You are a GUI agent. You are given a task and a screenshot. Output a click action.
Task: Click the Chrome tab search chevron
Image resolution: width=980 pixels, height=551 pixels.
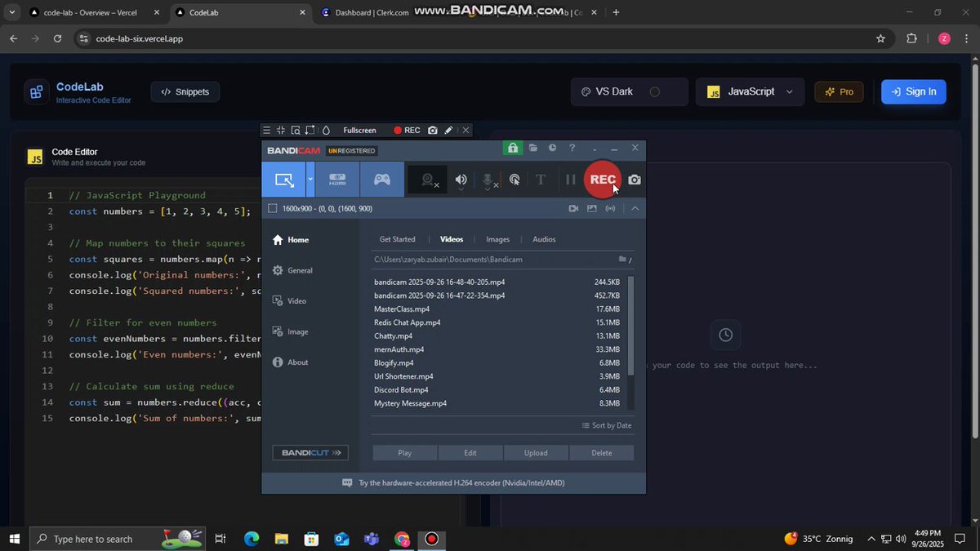pos(11,12)
